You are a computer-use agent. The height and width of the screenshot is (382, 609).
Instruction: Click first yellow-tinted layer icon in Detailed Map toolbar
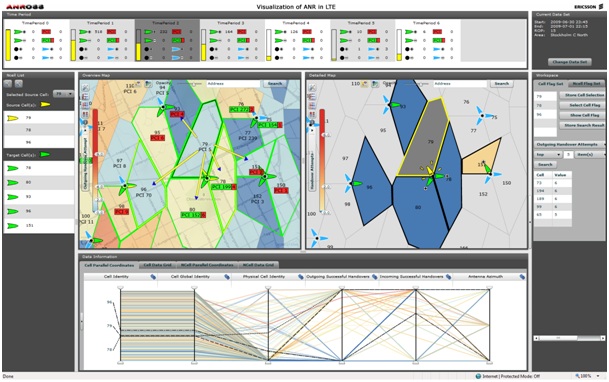pyautogui.click(x=365, y=84)
